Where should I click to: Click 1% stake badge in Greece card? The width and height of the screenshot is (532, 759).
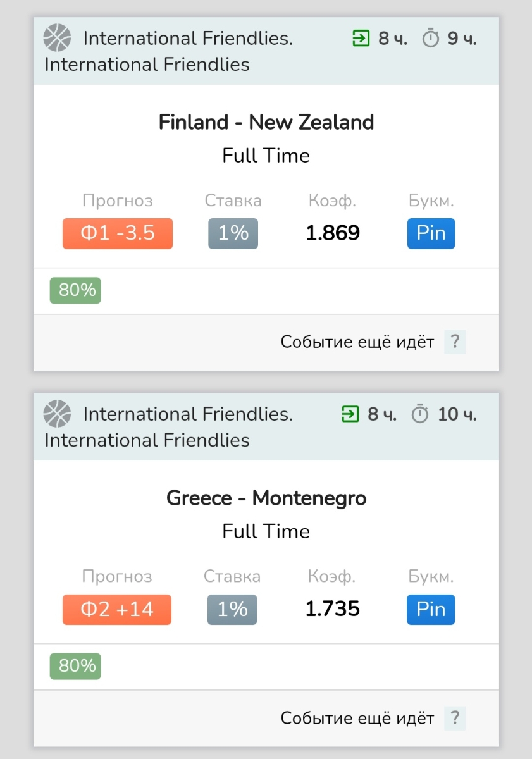tap(232, 609)
